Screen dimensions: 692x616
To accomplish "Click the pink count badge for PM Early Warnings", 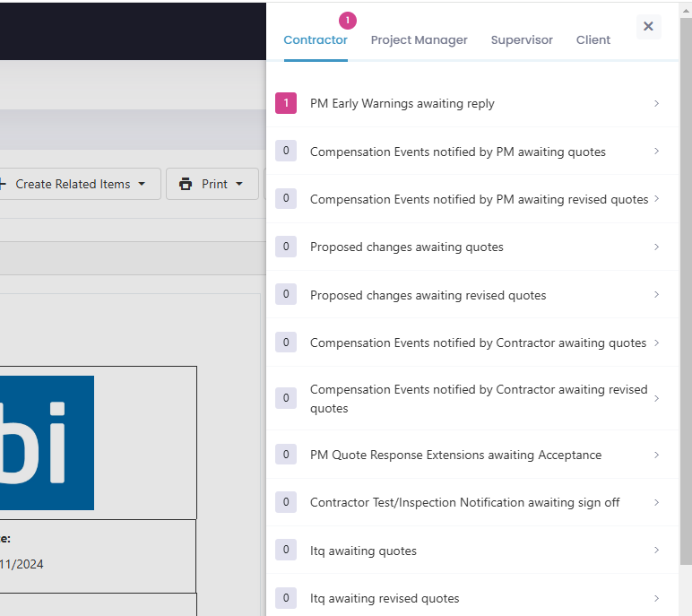I will click(286, 103).
